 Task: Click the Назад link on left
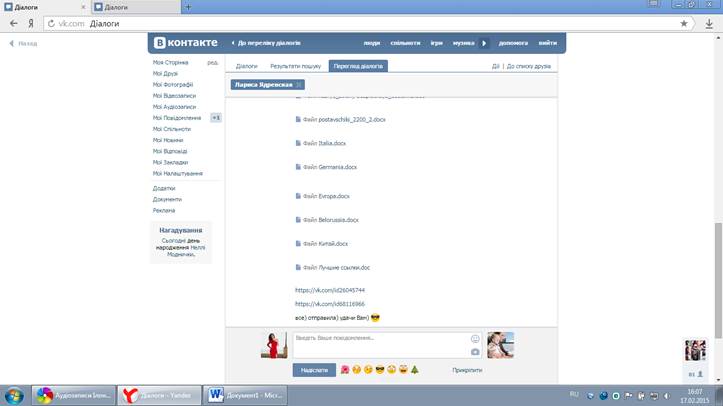click(24, 43)
